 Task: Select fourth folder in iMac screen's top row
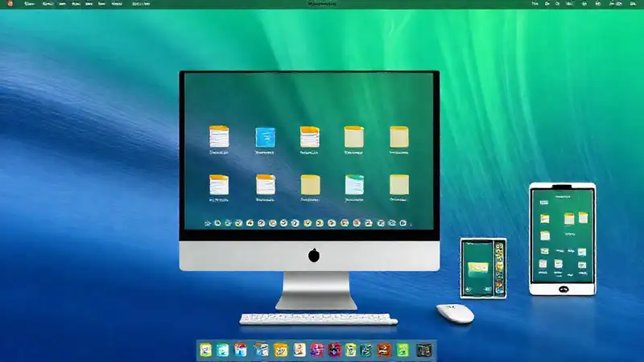click(x=354, y=137)
